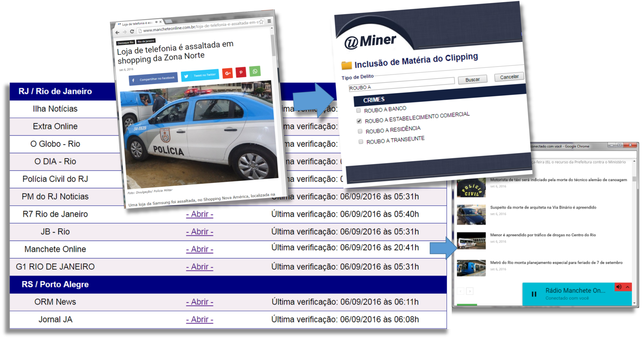Pin the article with the Pinterest icon

[241, 72]
